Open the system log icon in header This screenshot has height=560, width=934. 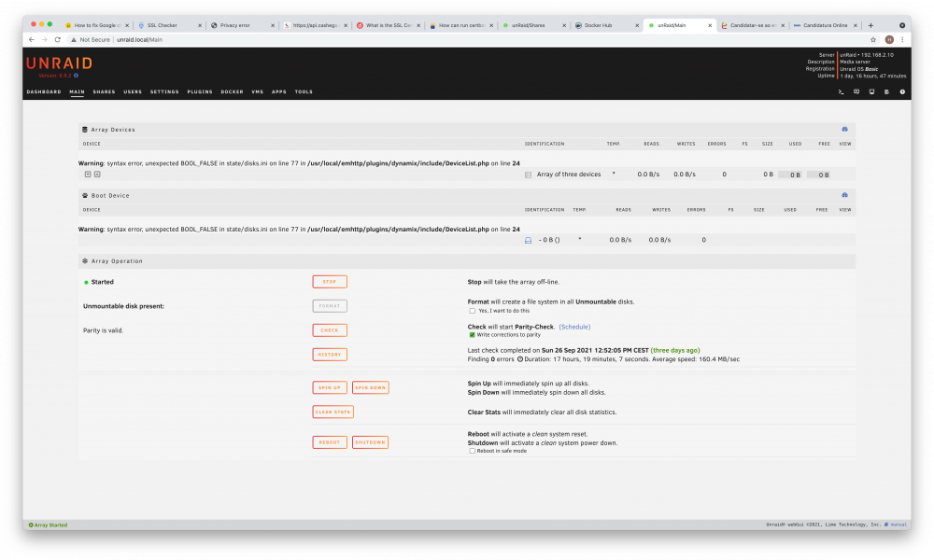[x=887, y=91]
